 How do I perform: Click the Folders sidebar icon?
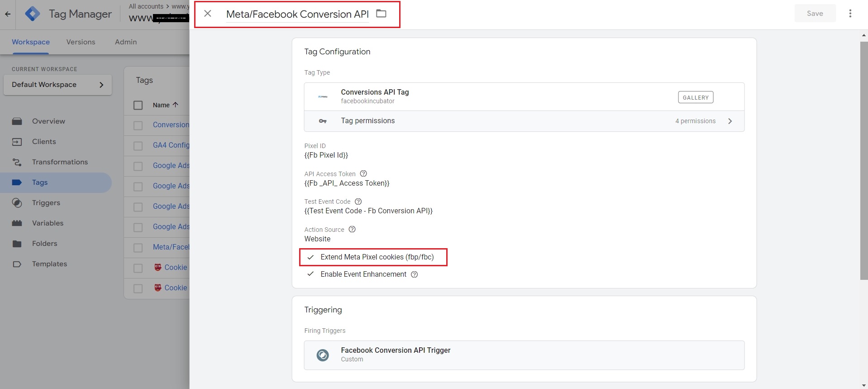(x=17, y=244)
